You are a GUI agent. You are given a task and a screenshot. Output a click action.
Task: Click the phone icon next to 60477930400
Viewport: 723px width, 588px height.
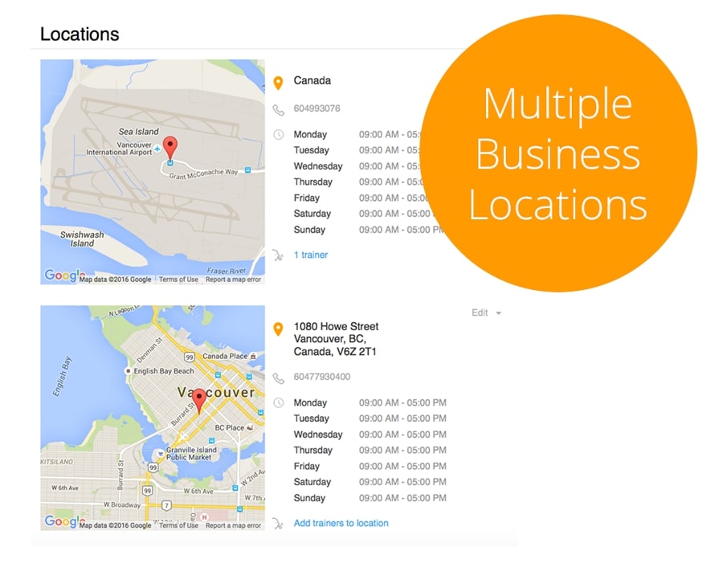279,378
